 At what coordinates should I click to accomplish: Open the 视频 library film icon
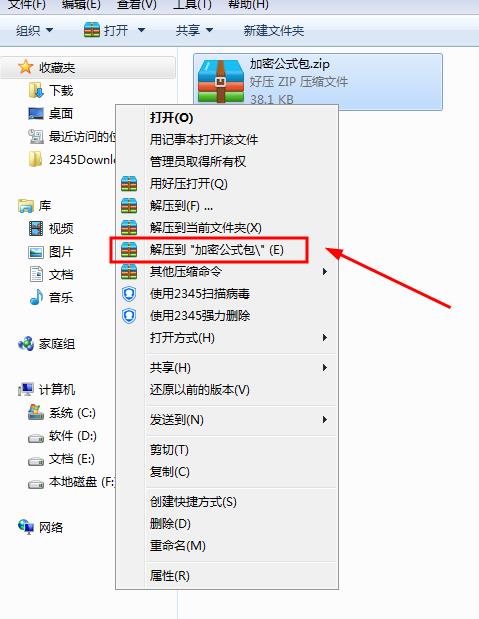pyautogui.click(x=36, y=228)
